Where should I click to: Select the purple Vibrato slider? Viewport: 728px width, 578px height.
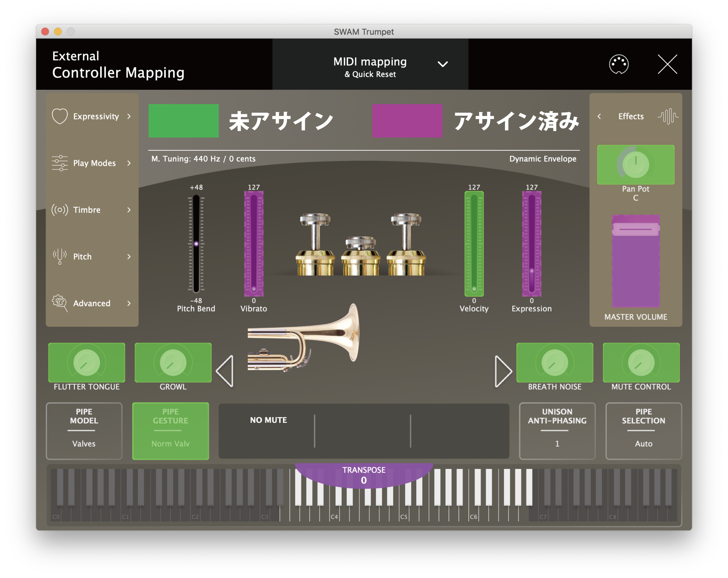point(254,244)
